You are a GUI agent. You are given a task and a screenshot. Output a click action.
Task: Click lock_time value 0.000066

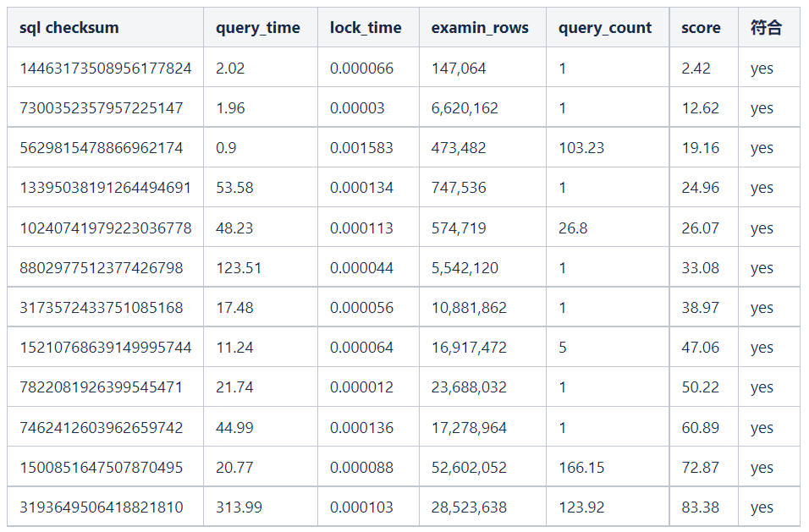point(361,68)
